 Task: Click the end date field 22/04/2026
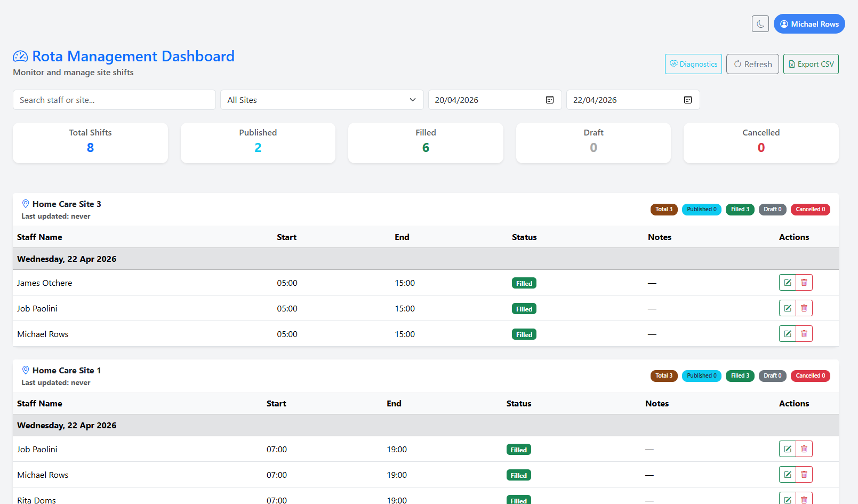(633, 100)
